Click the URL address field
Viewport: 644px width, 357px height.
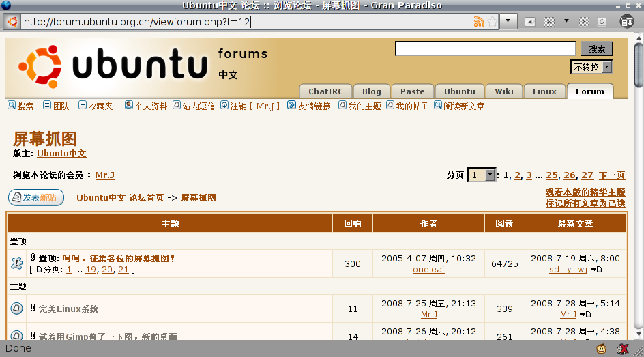point(246,22)
